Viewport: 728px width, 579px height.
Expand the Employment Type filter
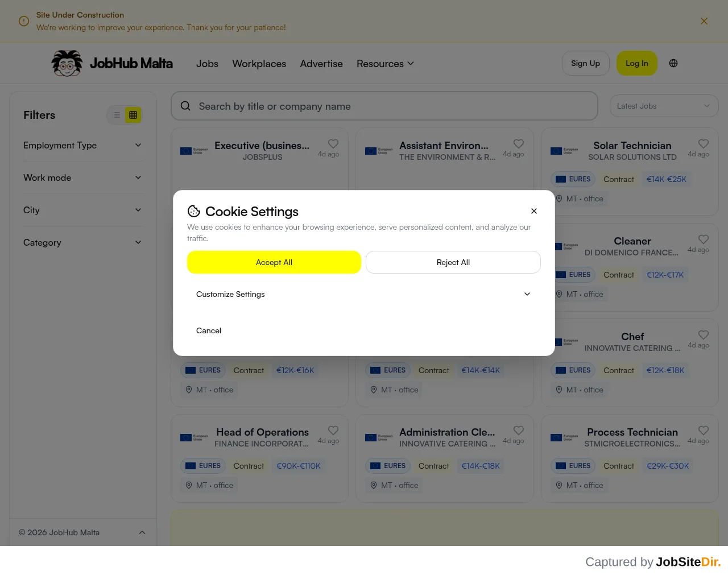click(83, 145)
